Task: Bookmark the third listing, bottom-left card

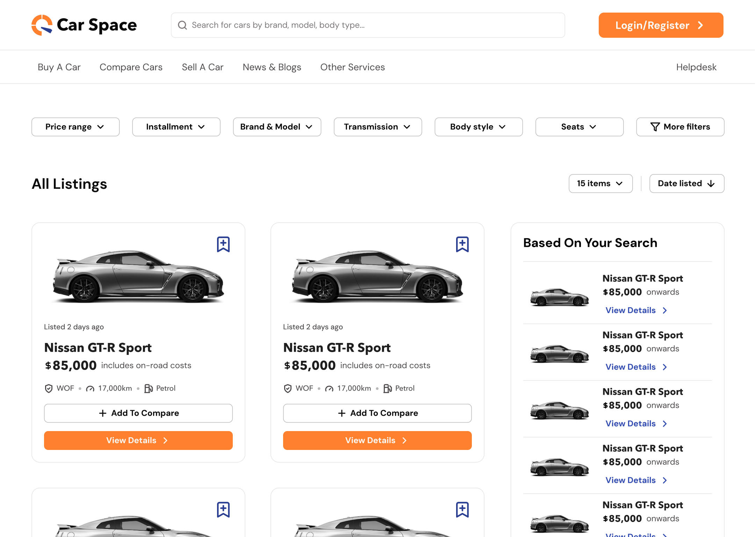Action: 223,510
